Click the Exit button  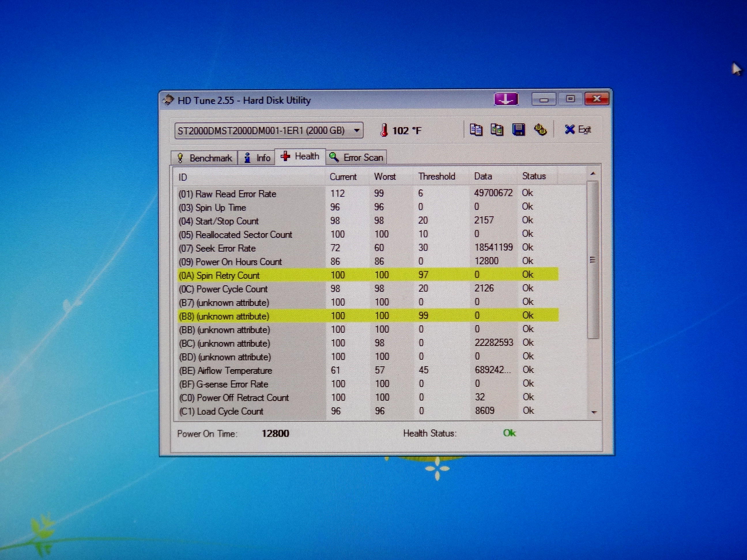click(x=578, y=129)
